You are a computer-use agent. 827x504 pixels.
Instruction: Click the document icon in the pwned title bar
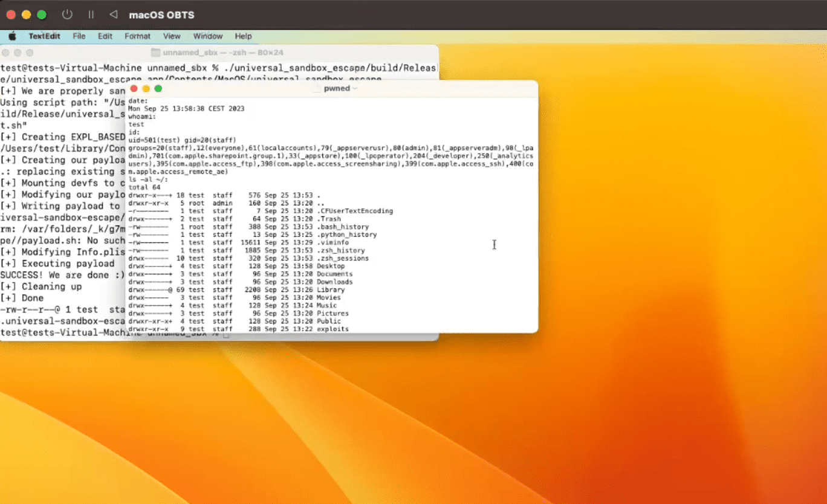[316, 88]
